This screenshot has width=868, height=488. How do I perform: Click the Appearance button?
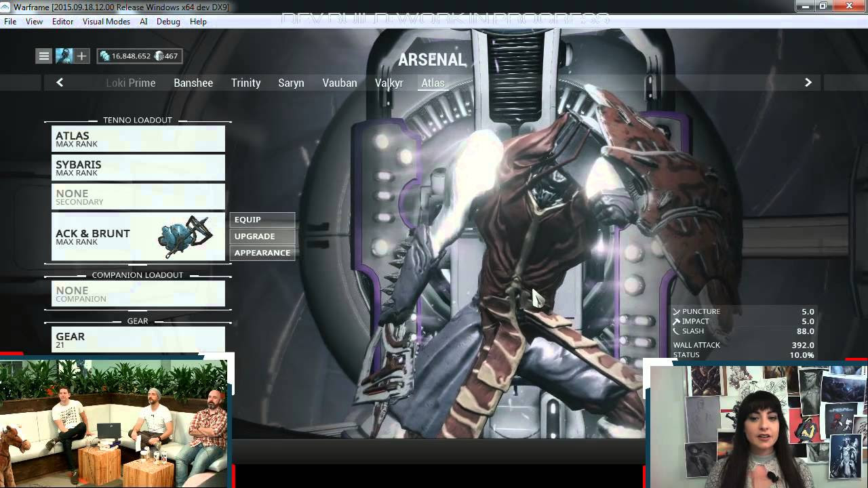pos(262,253)
